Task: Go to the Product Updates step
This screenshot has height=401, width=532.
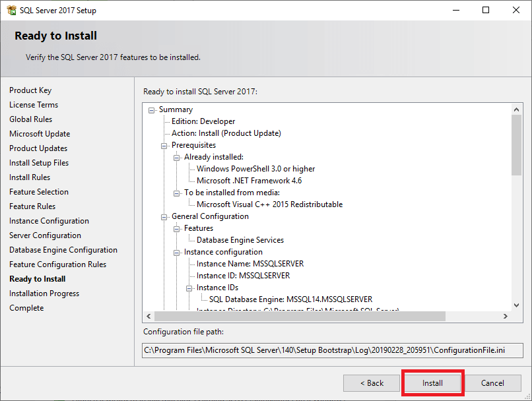Action: coord(38,148)
